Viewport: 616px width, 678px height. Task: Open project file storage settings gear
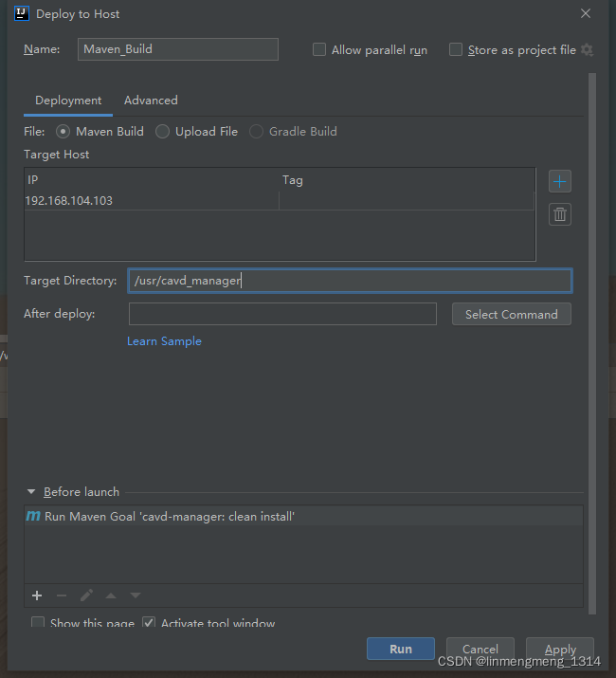[x=587, y=49]
